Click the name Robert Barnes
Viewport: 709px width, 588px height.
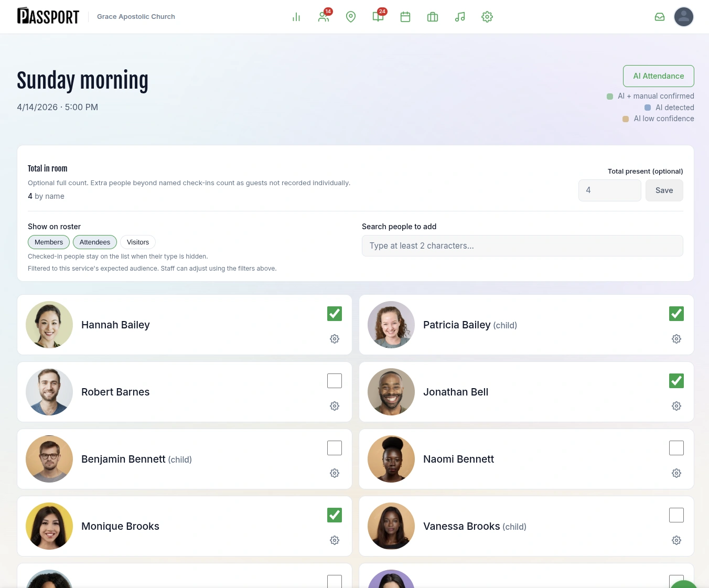115,392
